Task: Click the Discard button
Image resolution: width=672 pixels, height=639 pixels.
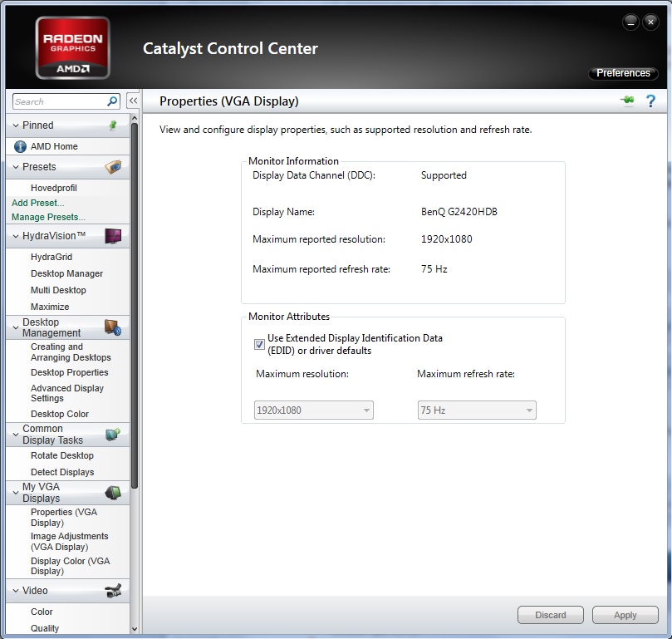Action: [550, 615]
